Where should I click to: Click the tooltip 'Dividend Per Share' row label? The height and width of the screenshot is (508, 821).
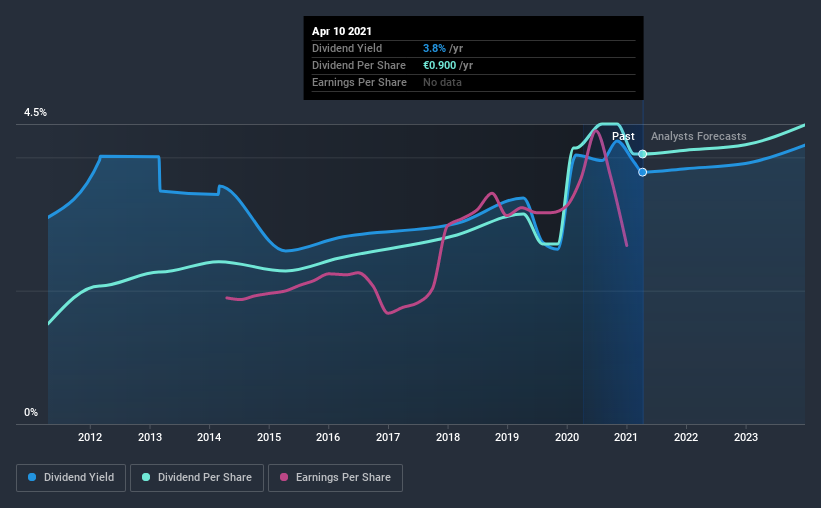point(359,65)
